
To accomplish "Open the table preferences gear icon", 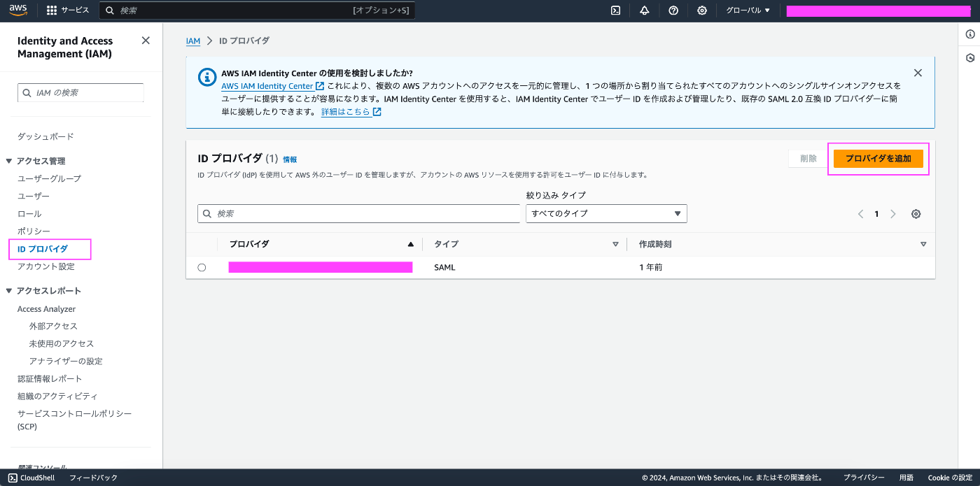I will click(x=916, y=214).
